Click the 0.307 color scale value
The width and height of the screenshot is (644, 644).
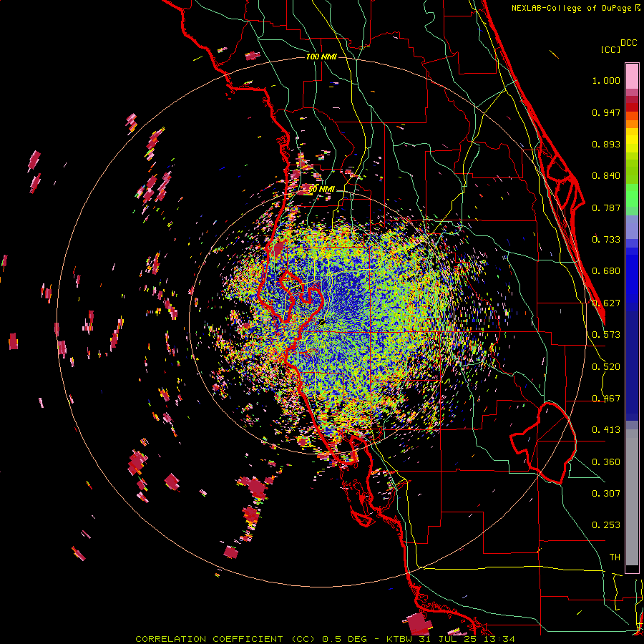(x=606, y=494)
